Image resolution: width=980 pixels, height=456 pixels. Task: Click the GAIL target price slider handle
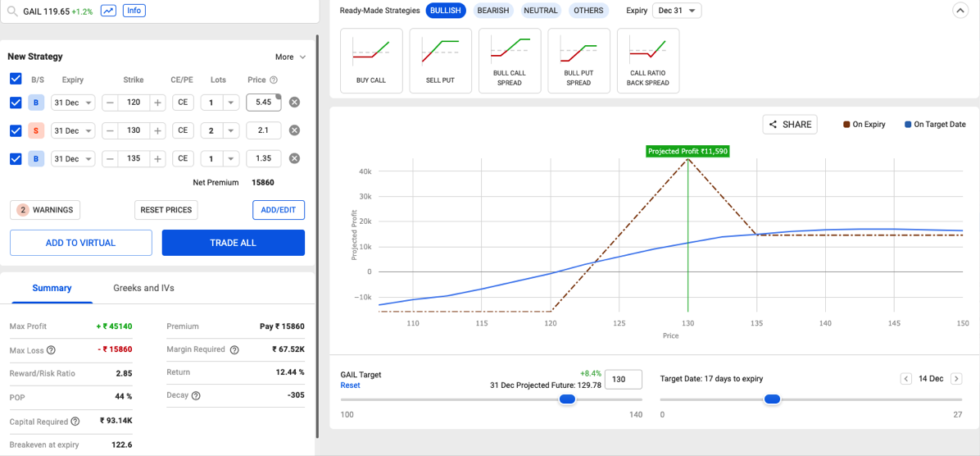coord(567,399)
